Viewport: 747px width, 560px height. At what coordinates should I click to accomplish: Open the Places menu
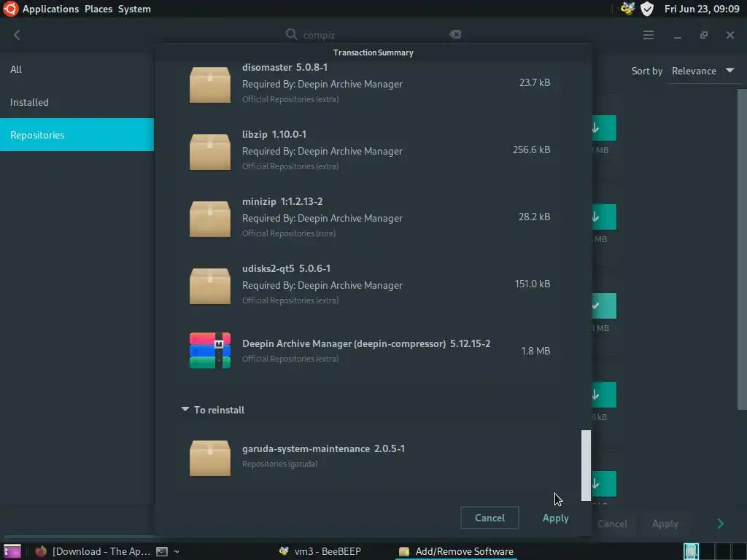(98, 9)
